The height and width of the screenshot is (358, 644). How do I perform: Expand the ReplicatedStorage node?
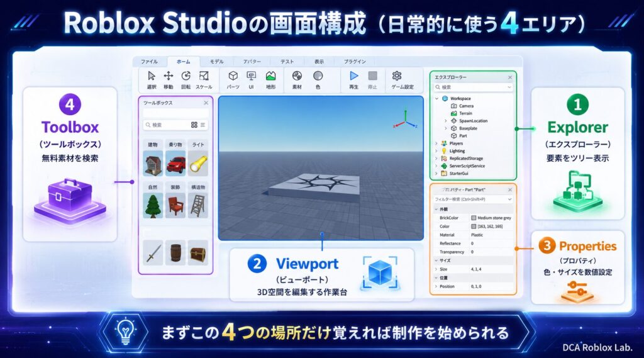click(436, 159)
